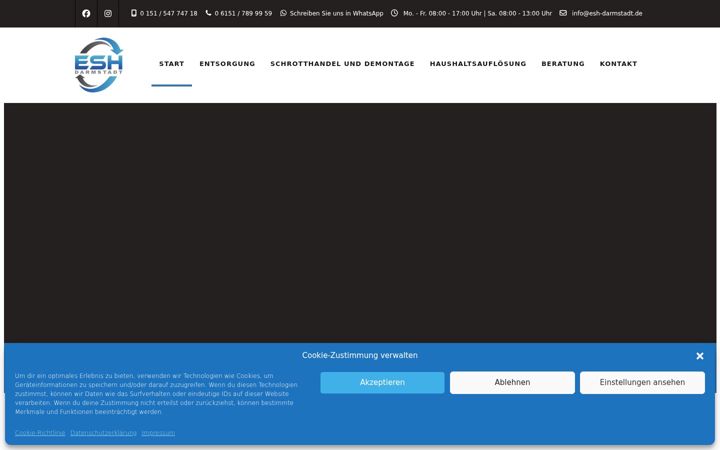Open the Datenschutzerklärung link
The height and width of the screenshot is (450, 720).
pyautogui.click(x=103, y=433)
